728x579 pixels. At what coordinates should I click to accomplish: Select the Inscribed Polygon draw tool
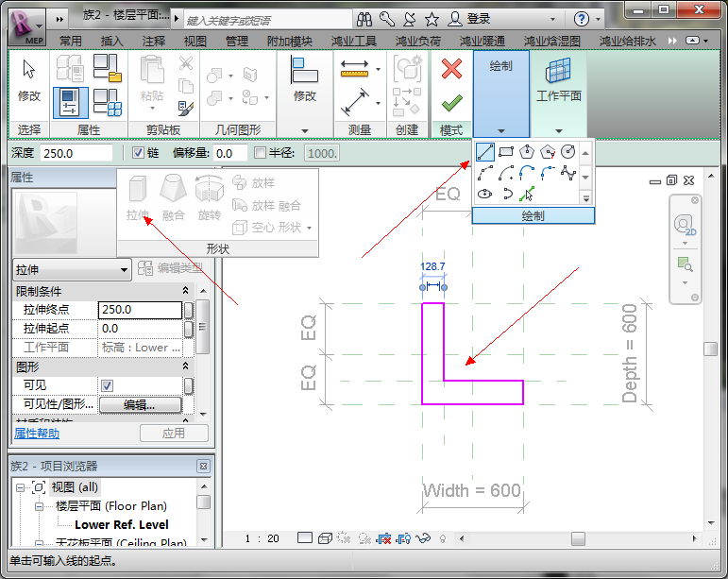pyautogui.click(x=527, y=152)
